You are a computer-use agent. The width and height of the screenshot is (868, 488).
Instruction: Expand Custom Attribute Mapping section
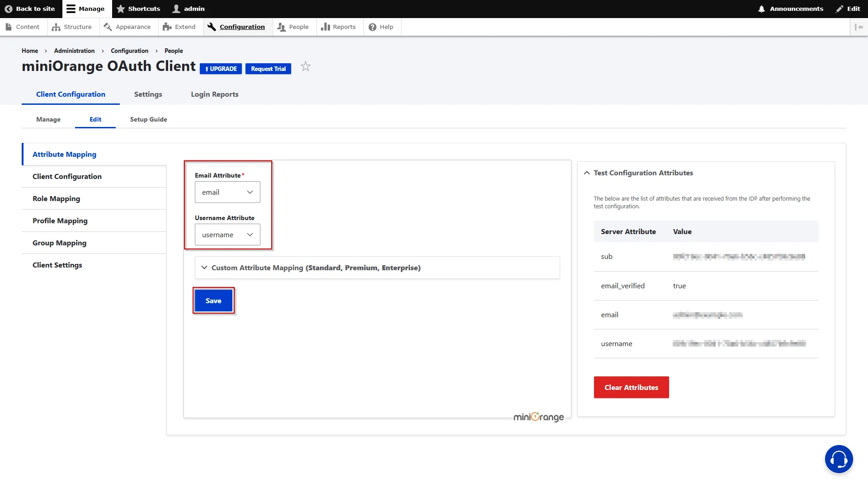pos(377,267)
